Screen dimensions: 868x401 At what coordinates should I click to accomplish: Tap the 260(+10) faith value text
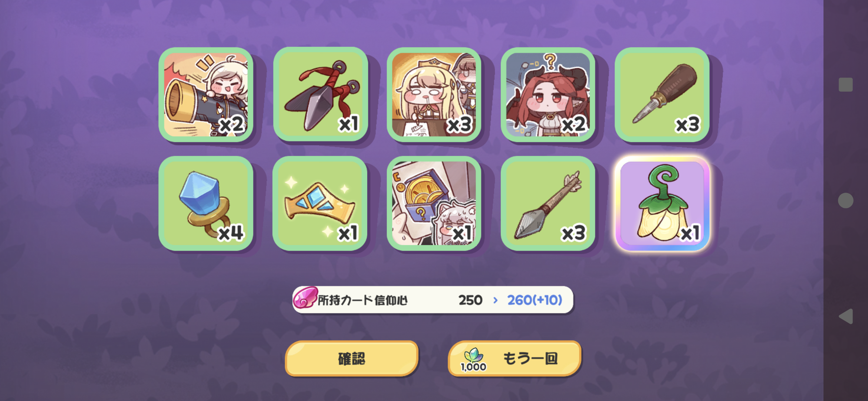(535, 300)
